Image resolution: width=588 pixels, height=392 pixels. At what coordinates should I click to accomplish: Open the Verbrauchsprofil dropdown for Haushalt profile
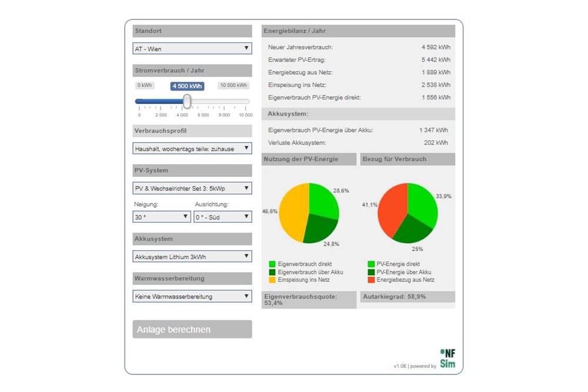coord(192,149)
